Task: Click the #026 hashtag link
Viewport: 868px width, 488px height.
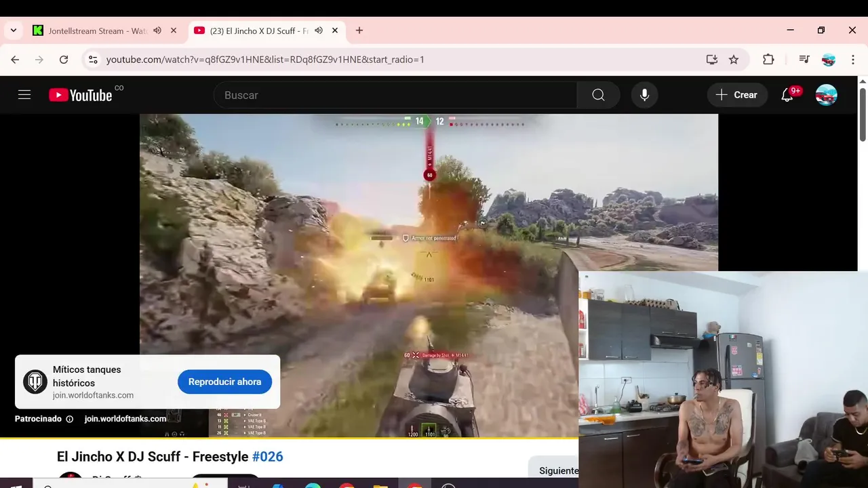Action: tap(267, 457)
